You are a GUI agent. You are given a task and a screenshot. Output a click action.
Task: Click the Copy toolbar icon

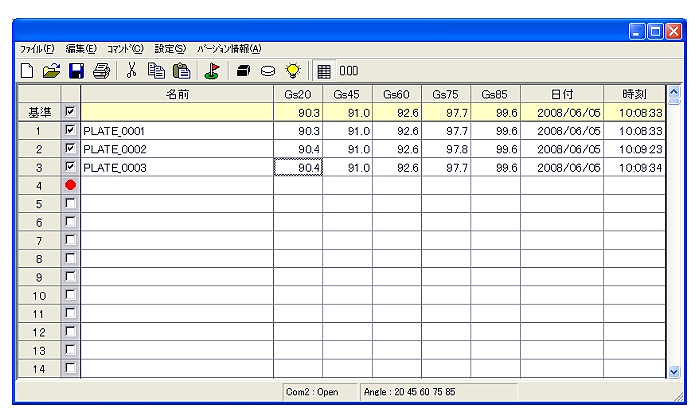156,71
